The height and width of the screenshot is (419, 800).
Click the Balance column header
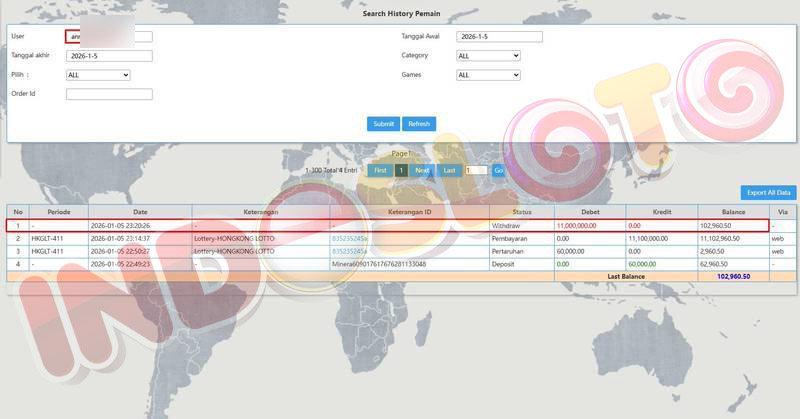pyautogui.click(x=732, y=212)
